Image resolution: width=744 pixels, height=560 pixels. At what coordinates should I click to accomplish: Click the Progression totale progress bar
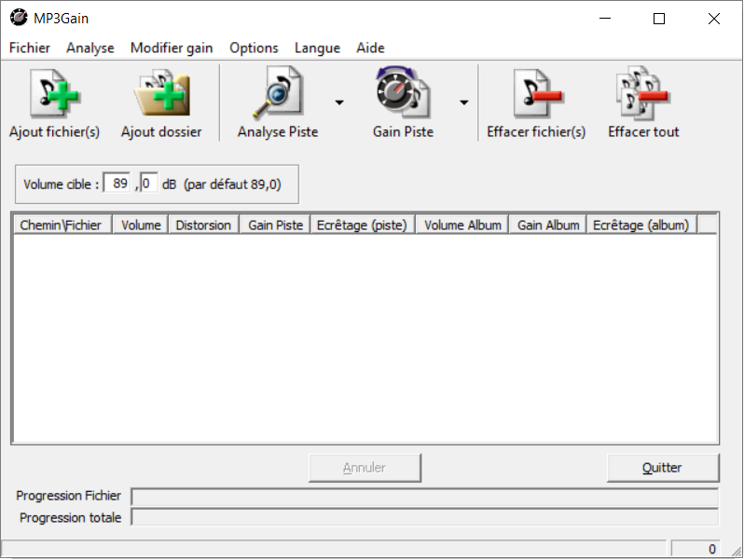424,517
